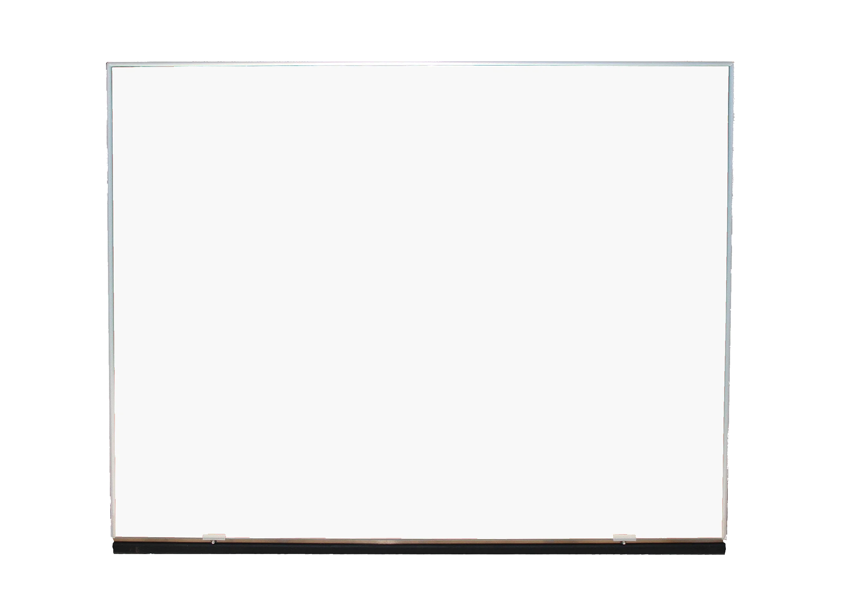Click the right end of black tray
This screenshot has width=841, height=616.
click(x=722, y=549)
